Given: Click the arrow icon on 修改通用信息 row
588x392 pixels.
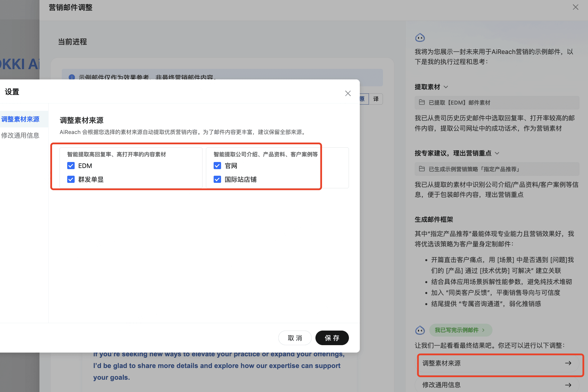Looking at the screenshot, I should [x=568, y=385].
